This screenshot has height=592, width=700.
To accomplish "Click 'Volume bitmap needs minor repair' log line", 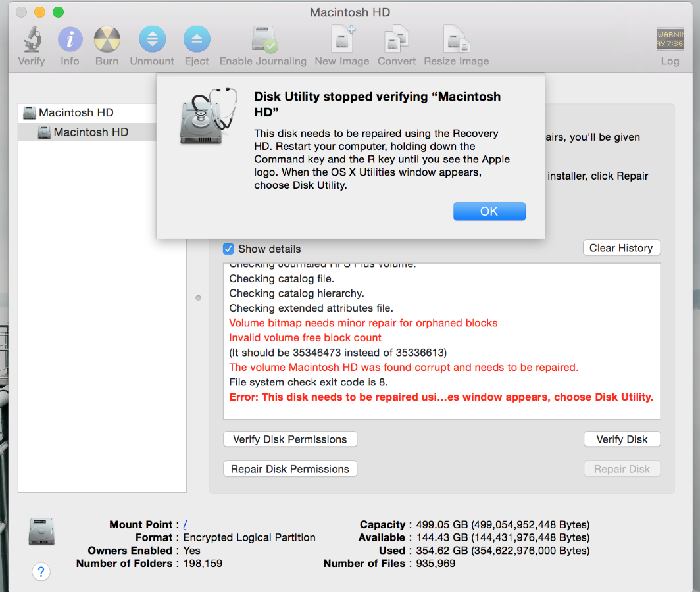I will point(363,323).
